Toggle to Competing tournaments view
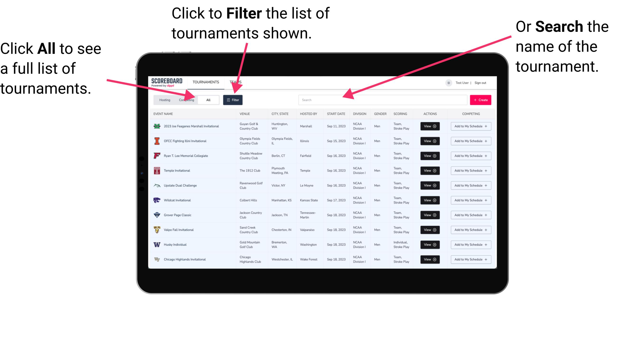Image resolution: width=644 pixels, height=346 pixels. (185, 100)
